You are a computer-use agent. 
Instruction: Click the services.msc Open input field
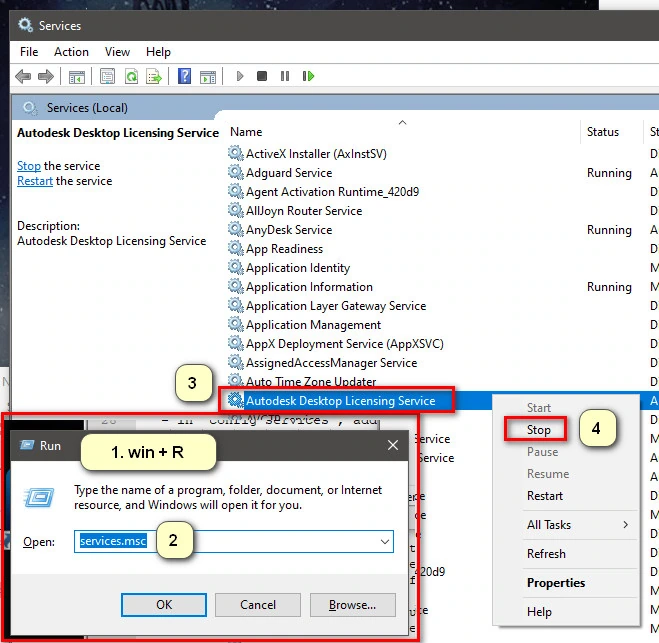(x=234, y=541)
